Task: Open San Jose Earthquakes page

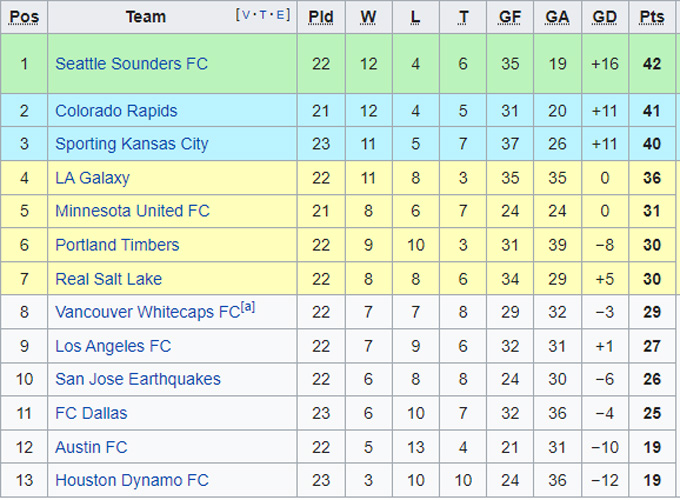Action: click(x=138, y=380)
